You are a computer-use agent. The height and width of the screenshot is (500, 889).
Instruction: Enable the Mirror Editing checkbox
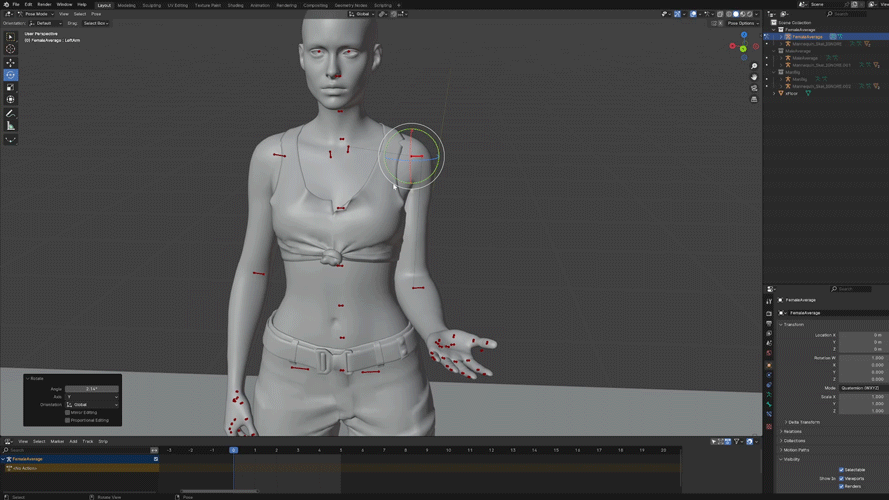pos(68,412)
